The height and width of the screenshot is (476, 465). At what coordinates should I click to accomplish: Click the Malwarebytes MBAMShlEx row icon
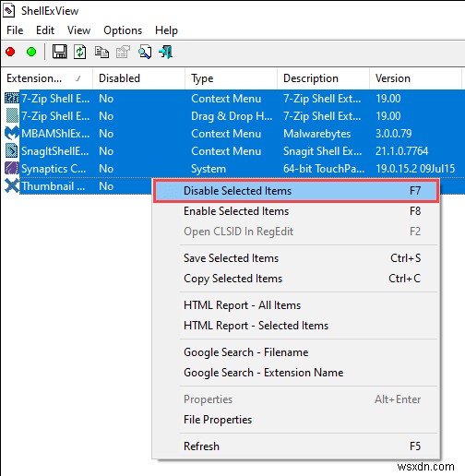click(x=12, y=134)
